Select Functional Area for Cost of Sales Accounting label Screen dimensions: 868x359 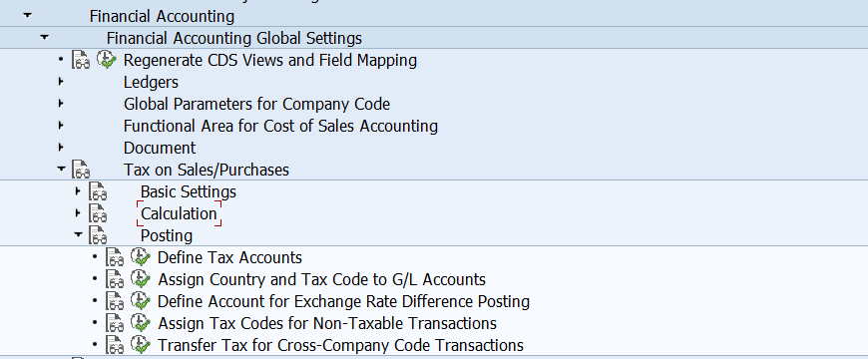(280, 126)
